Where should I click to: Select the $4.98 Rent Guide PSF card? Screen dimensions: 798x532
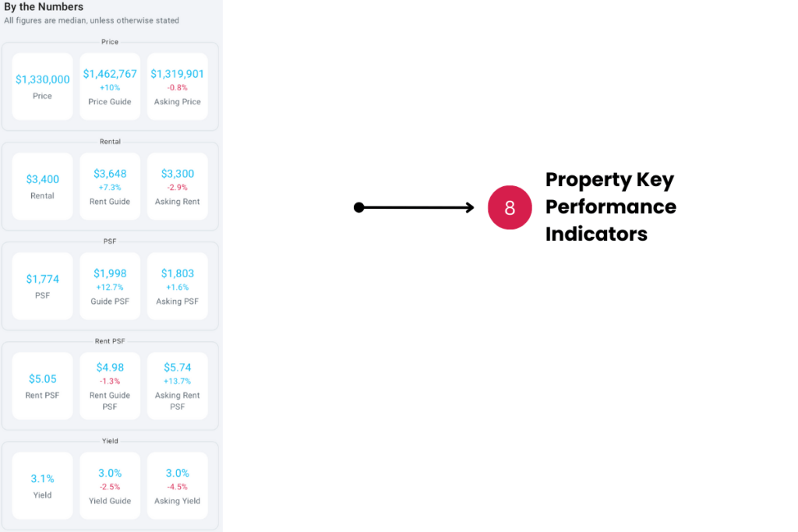pos(110,386)
